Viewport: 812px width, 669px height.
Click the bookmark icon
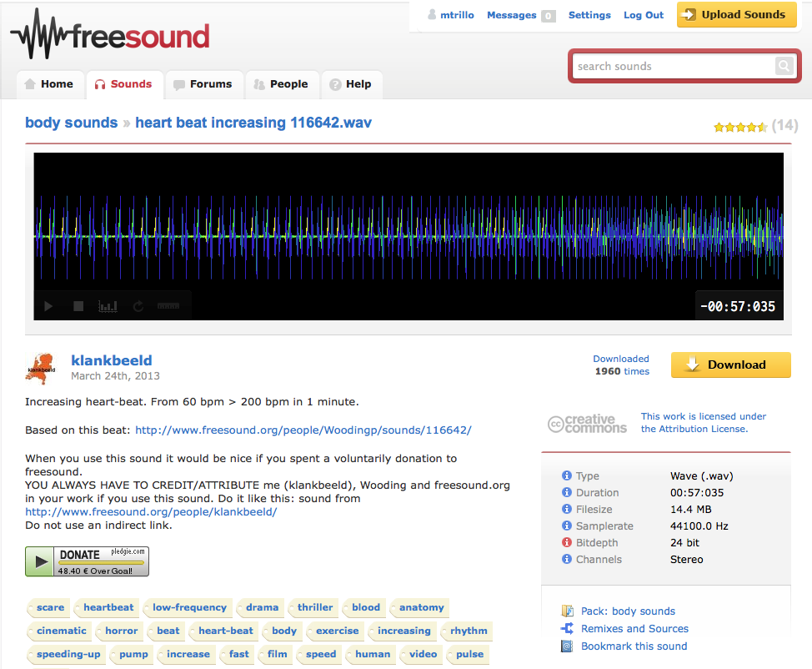click(567, 646)
